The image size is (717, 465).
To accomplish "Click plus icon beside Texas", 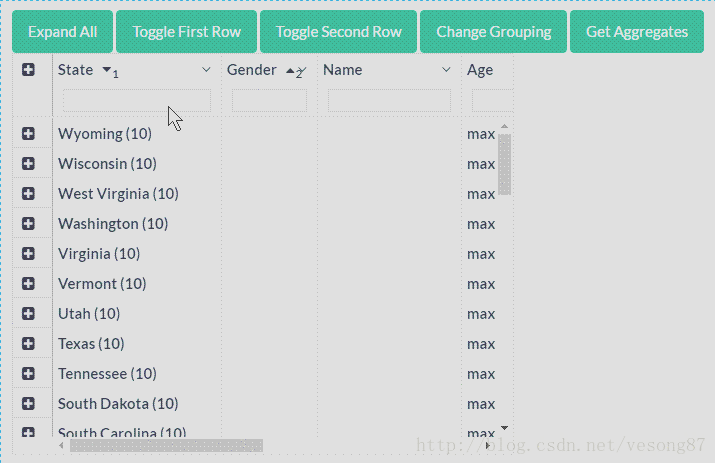I will tap(28, 344).
